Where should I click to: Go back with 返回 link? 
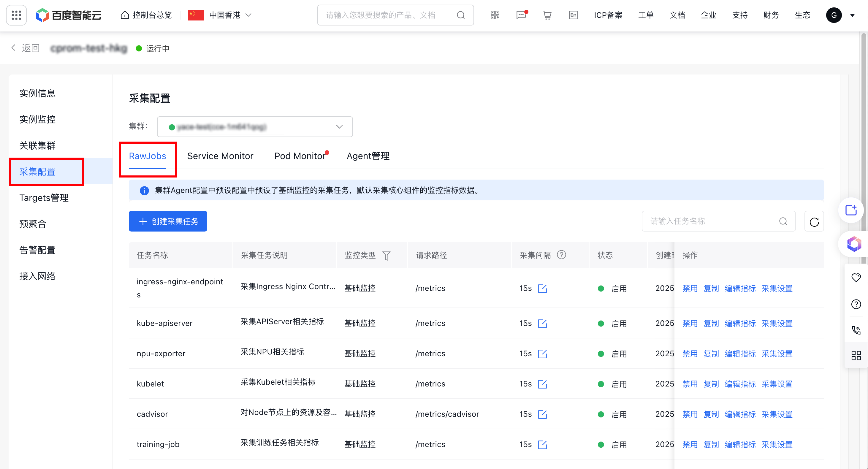click(x=26, y=48)
